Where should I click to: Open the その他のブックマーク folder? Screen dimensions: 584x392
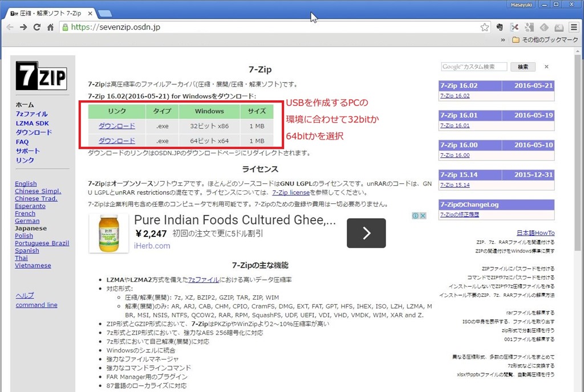[x=545, y=40]
